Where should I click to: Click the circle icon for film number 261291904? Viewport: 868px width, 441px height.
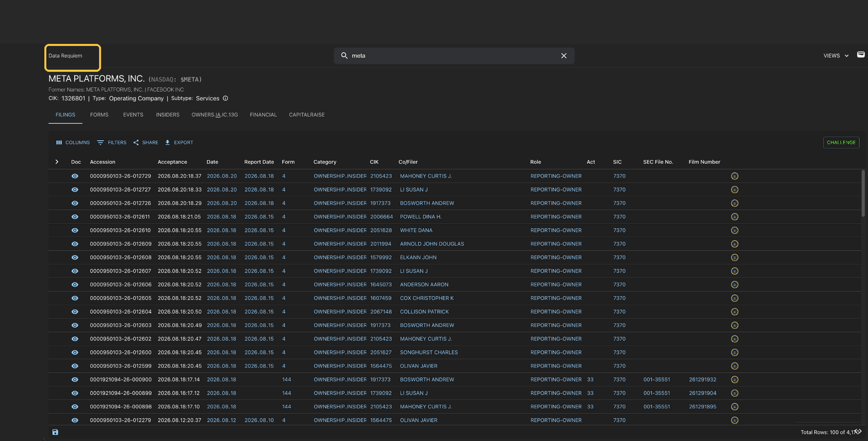735,393
